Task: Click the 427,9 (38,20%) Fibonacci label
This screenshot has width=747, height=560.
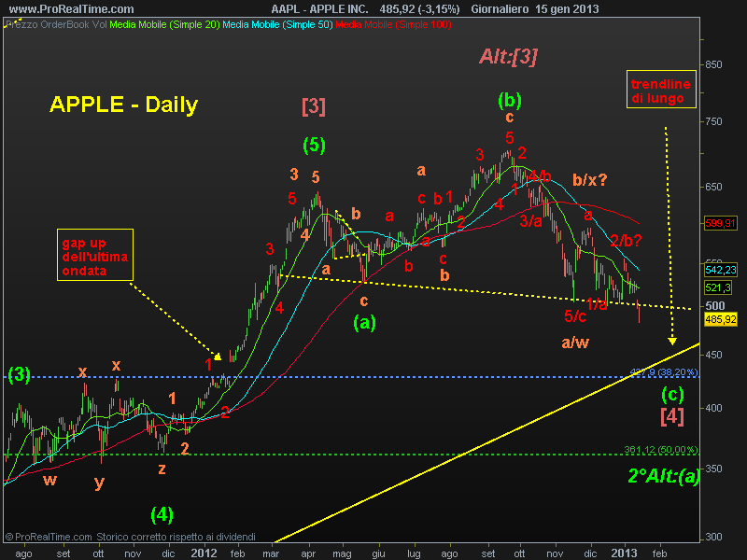Action: point(664,371)
